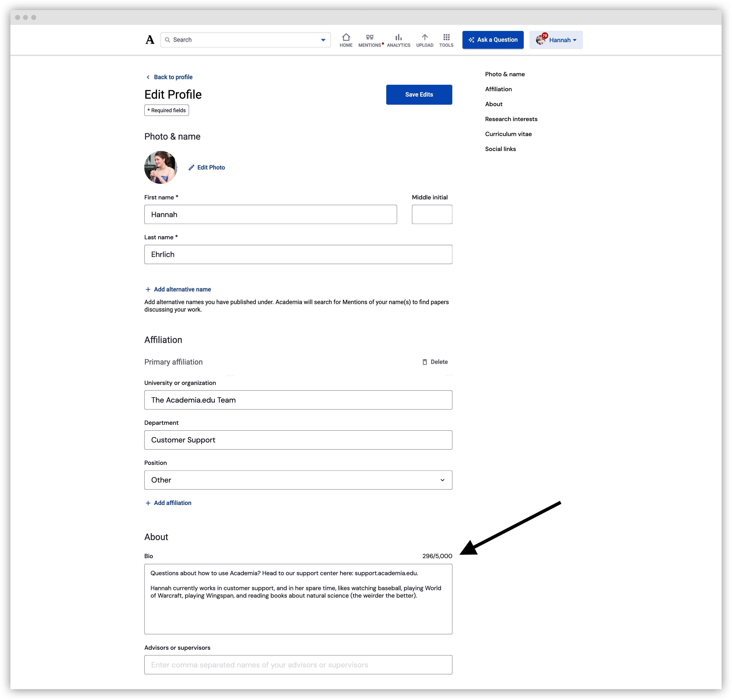The image size is (732, 700).
Task: Open the Tools grid icon
Action: 446,37
